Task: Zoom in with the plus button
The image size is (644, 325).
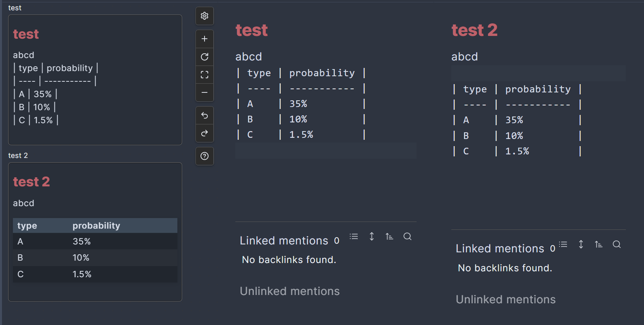Action: click(x=205, y=39)
